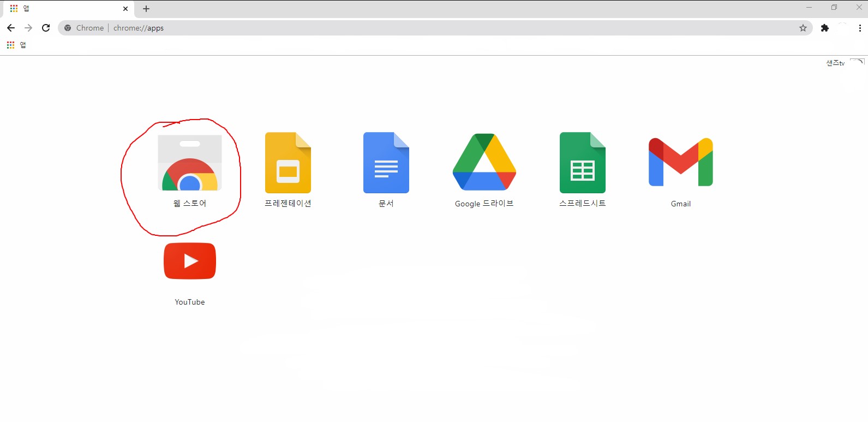Open the 문서 (Docs) app icon
The image size is (868, 422).
point(386,163)
